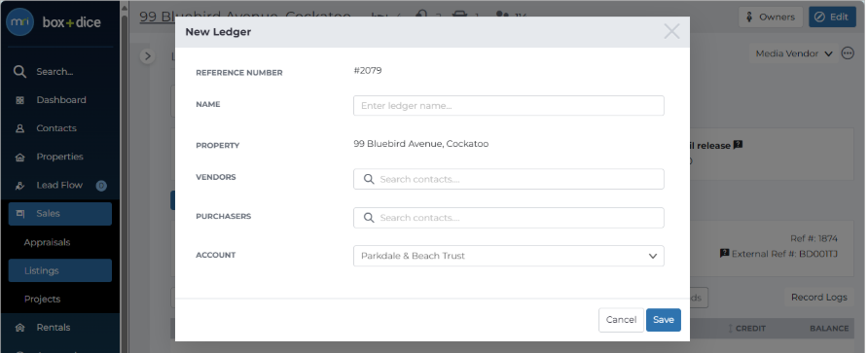The height and width of the screenshot is (353, 868).
Task: Open the Media Vendor dropdown
Action: 794,53
